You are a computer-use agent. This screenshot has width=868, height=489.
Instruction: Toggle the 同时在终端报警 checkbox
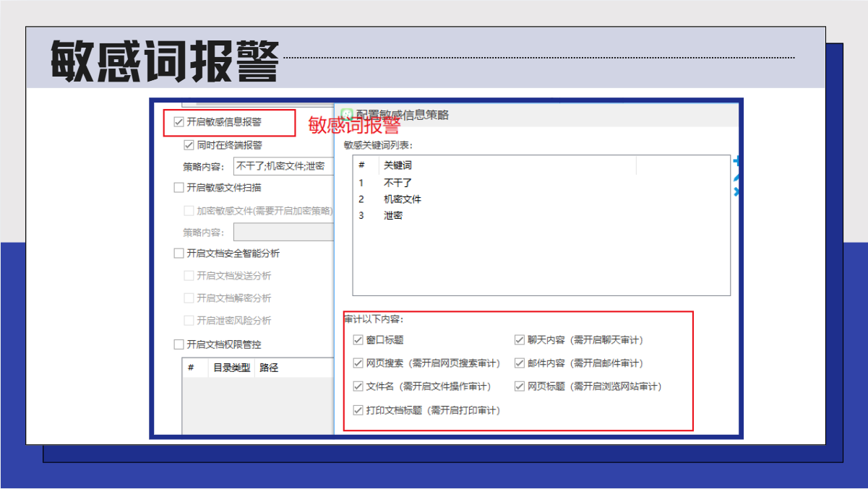(189, 145)
